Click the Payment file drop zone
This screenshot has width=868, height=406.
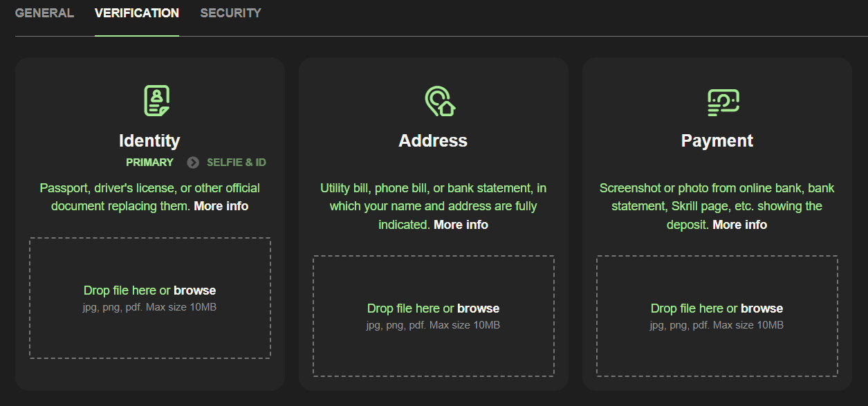[x=717, y=316]
